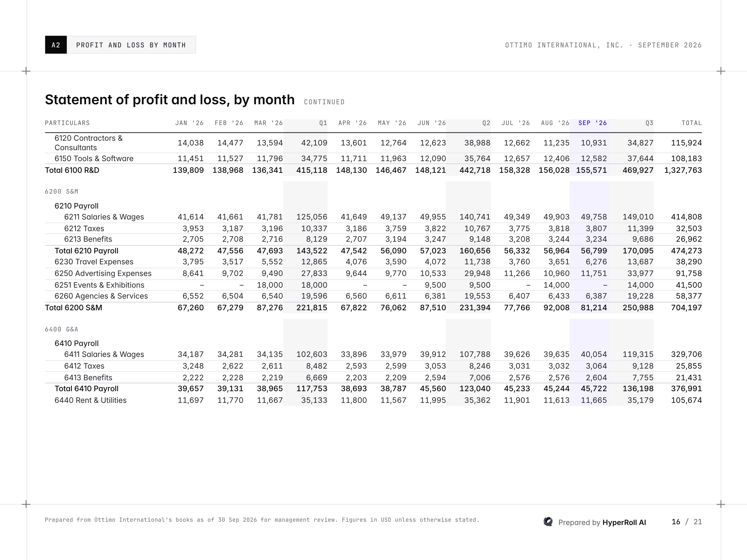Click the R&D grand total value 1,327,763
The image size is (747, 560).
(x=683, y=170)
